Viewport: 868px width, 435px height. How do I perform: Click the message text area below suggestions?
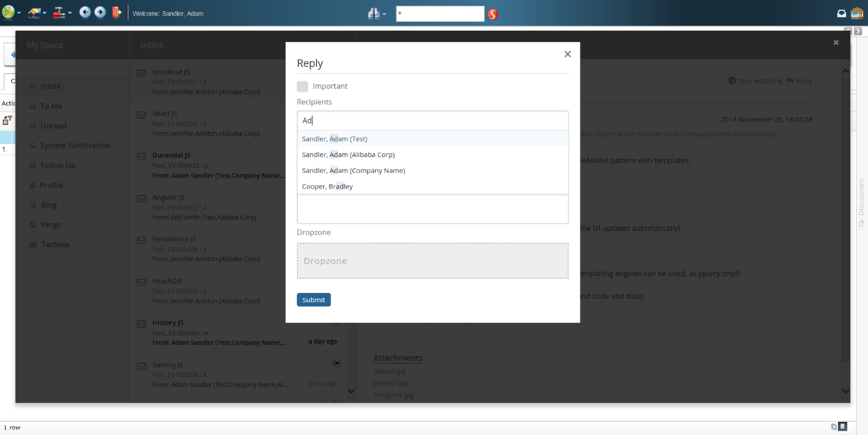click(432, 209)
